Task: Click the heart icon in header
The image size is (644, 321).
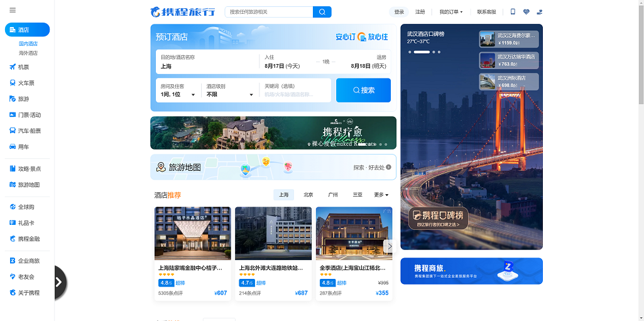Action: point(526,12)
